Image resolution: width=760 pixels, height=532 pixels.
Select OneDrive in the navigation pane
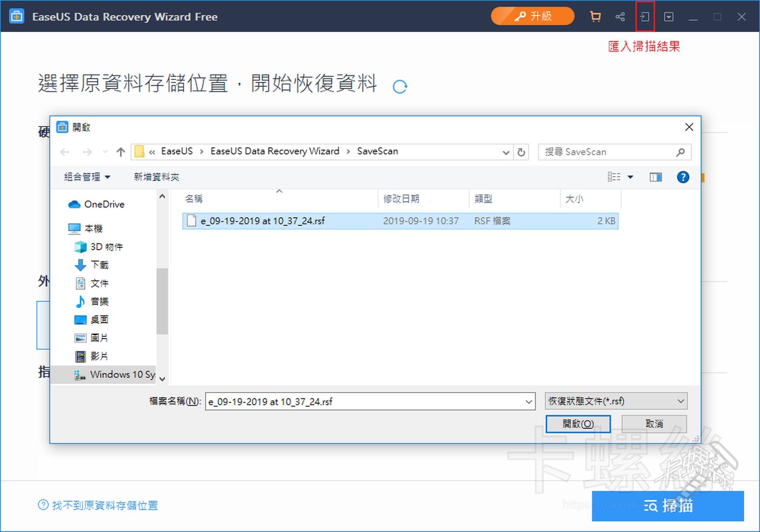(104, 204)
